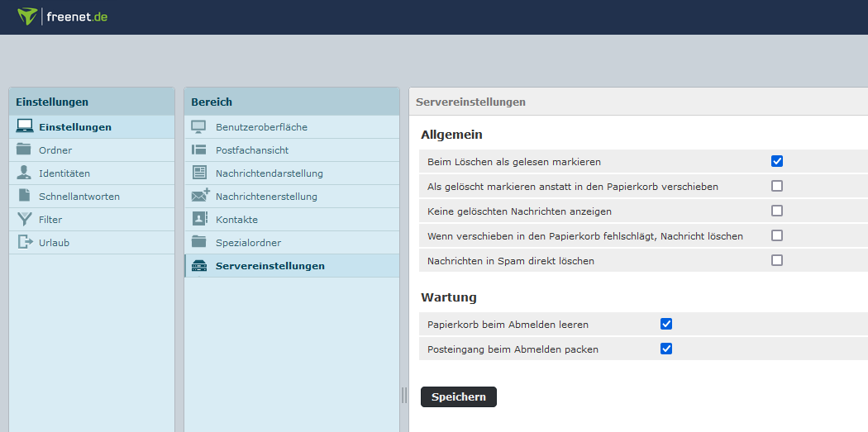Disable Papierkorb beim Abmelden leeren
Image resolution: width=868 pixels, height=432 pixels.
click(x=666, y=324)
